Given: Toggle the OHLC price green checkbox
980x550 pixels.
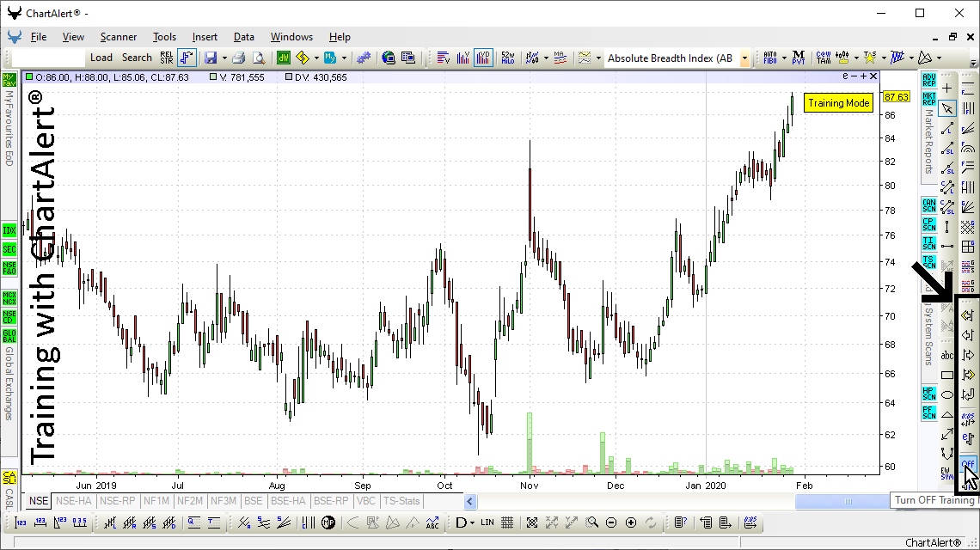Looking at the screenshot, I should 29,76.
